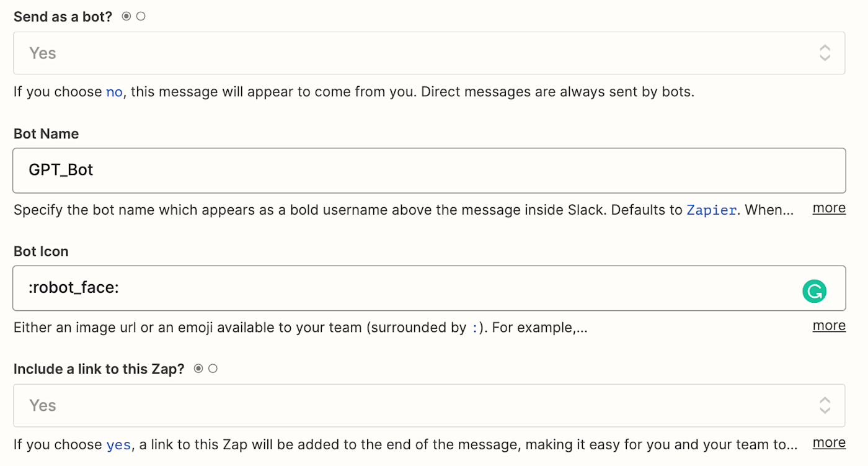This screenshot has height=466, width=868.
Task: Expand more under Include a link description
Action: pyautogui.click(x=829, y=442)
